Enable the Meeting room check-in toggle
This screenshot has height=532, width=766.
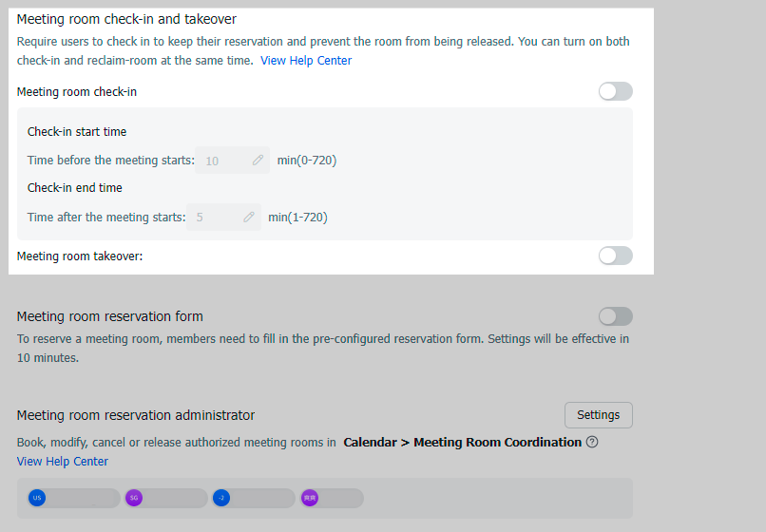(615, 91)
